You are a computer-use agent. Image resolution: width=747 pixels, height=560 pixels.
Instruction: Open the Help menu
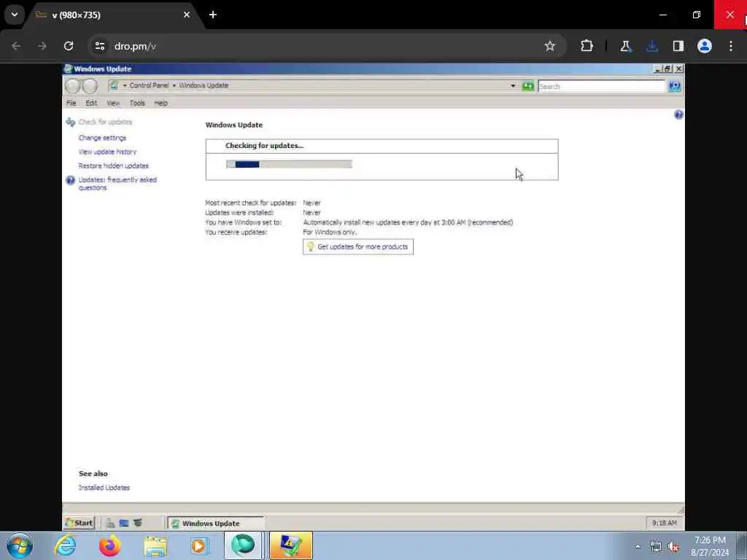[x=160, y=103]
